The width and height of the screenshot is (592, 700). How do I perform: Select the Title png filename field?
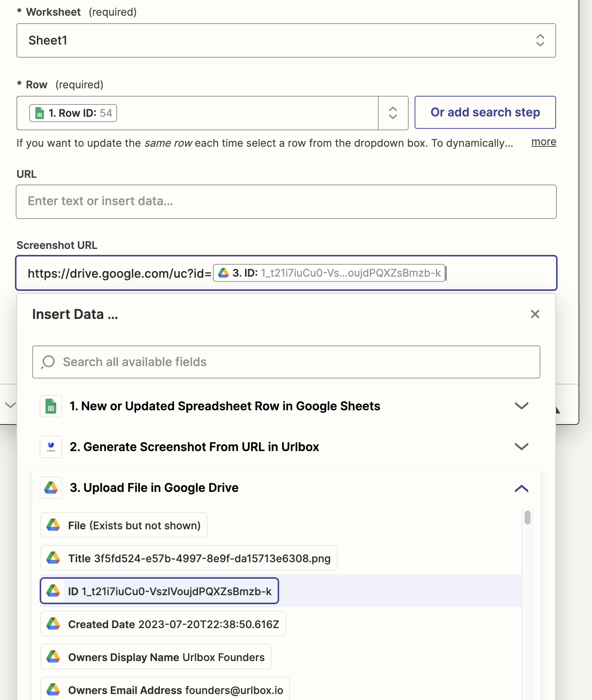[189, 558]
